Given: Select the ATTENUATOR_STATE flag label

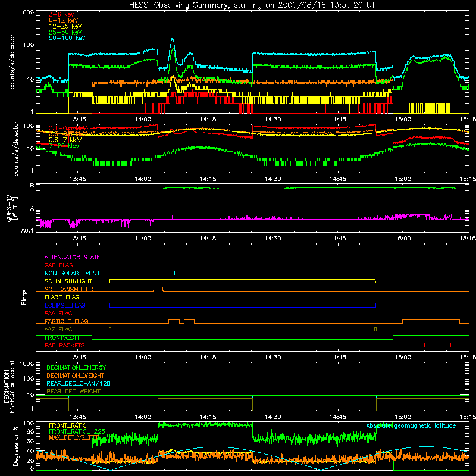Looking at the screenshot, I should pos(72,257).
